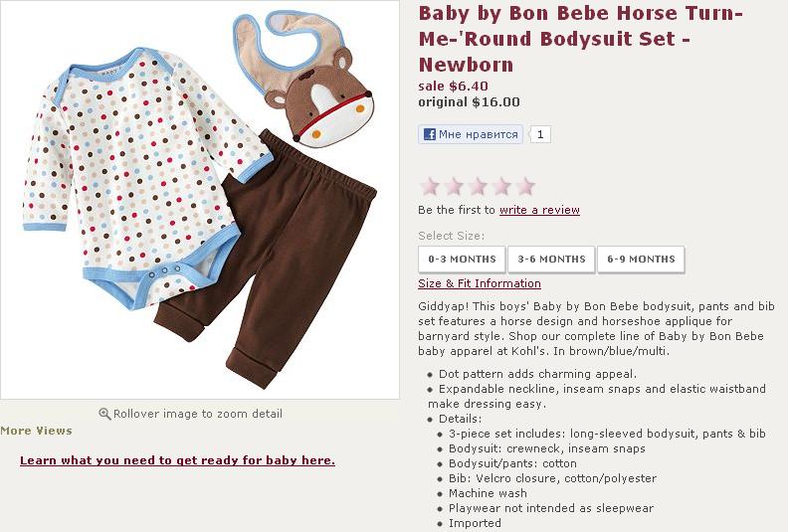Select the second rating star

(454, 186)
